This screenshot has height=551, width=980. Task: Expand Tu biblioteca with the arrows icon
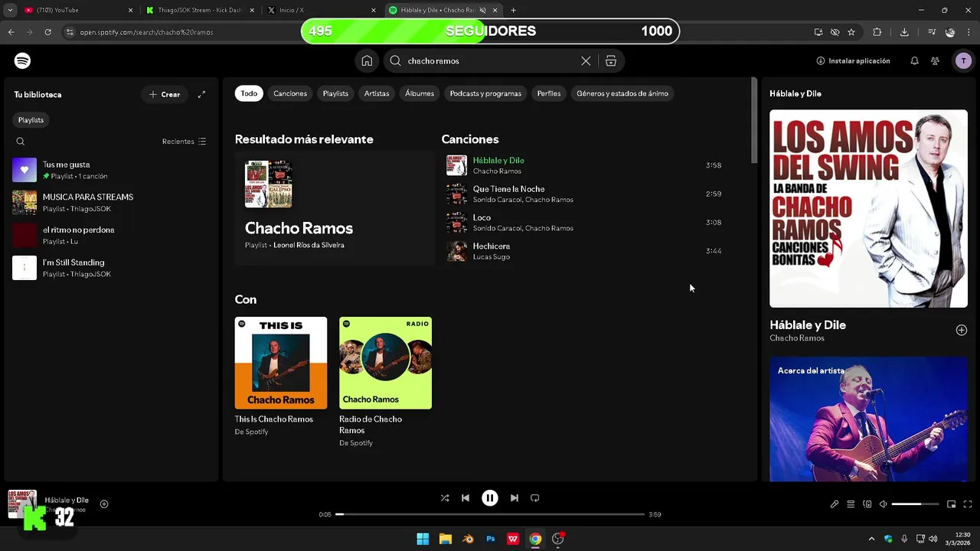[x=201, y=94]
